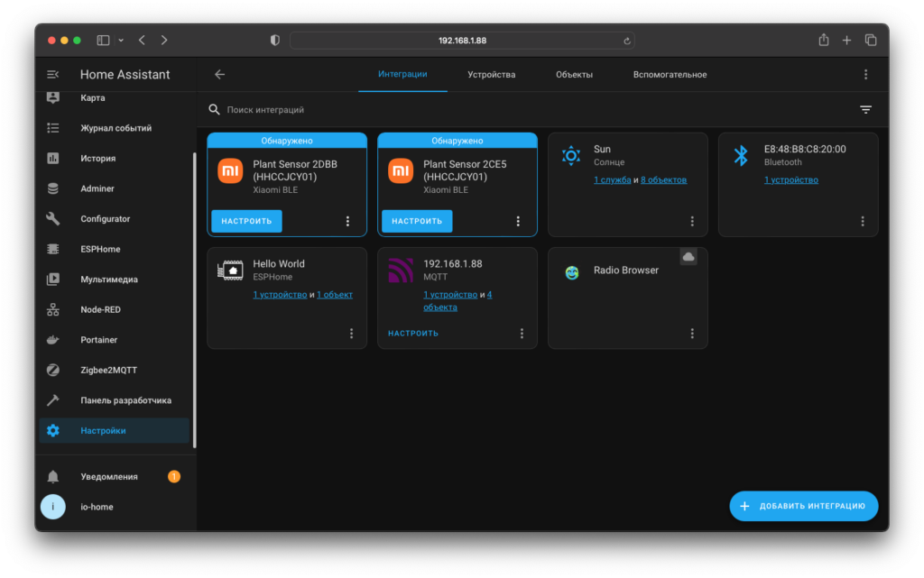Viewport: 924px width, 578px height.
Task: Open Safari share button
Action: tap(823, 40)
